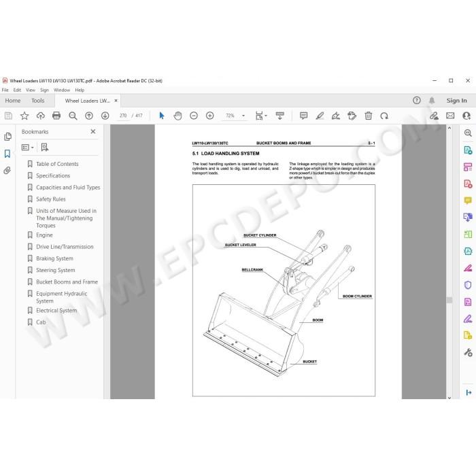Open the attachments paperclip panel
Screen dimensions: 476x476
point(7,170)
